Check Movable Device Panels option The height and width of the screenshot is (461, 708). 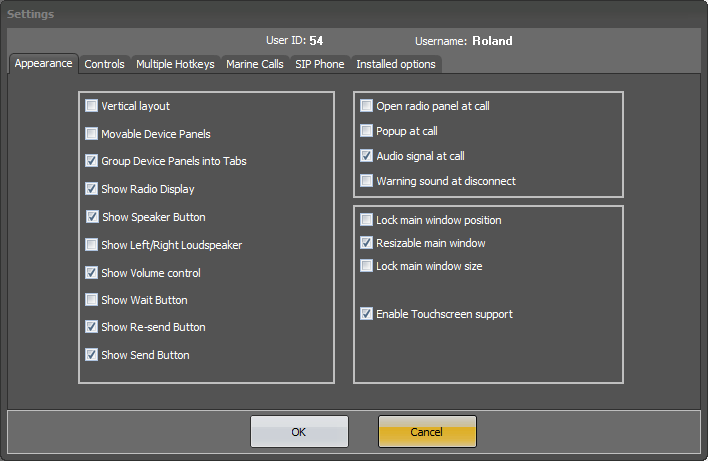[92, 134]
